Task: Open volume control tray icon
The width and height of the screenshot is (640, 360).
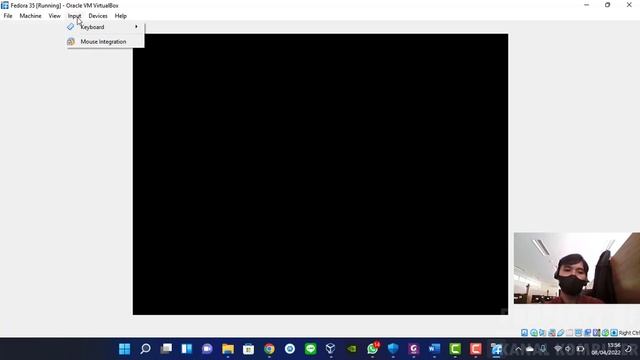Action: click(568, 349)
